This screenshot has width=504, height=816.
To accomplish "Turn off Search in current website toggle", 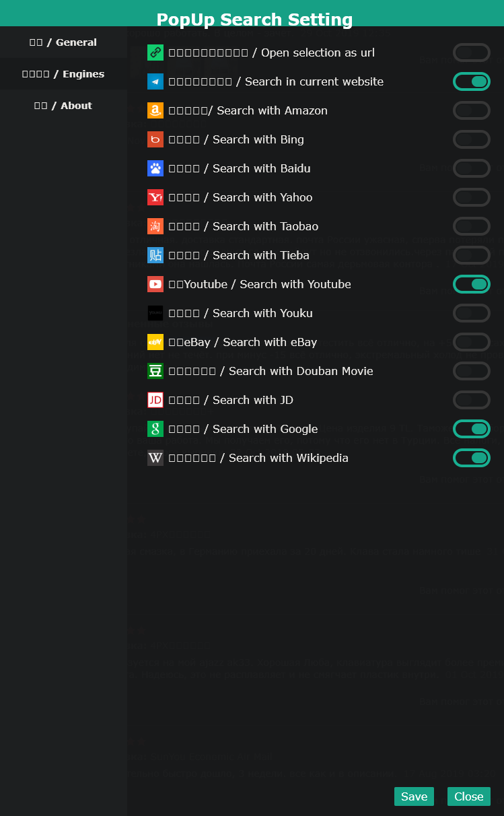I will [x=472, y=81].
